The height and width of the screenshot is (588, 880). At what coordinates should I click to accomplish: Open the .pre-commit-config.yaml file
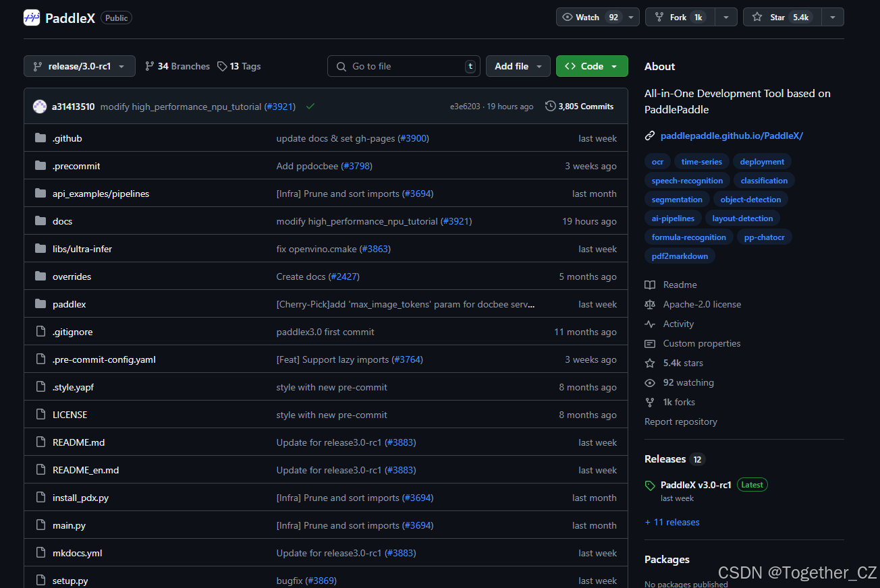104,359
